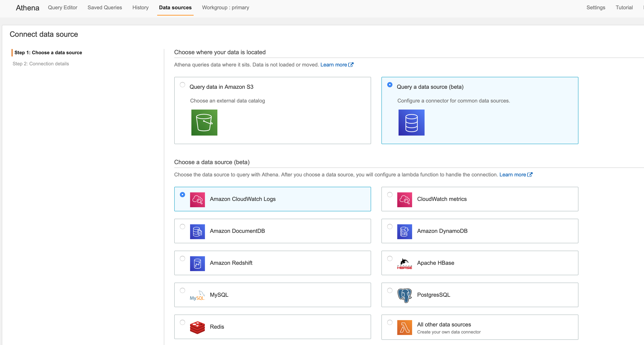
Task: Select All other data sources radio button
Action: click(390, 323)
